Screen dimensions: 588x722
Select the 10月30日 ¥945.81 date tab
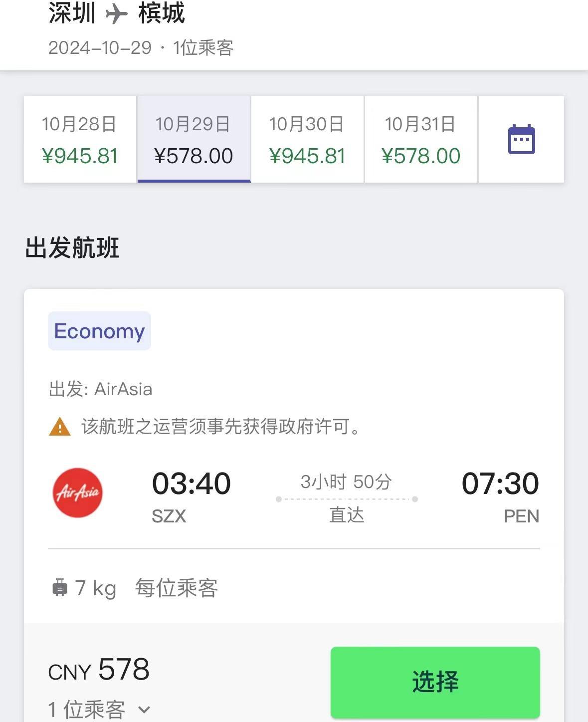[x=307, y=139]
